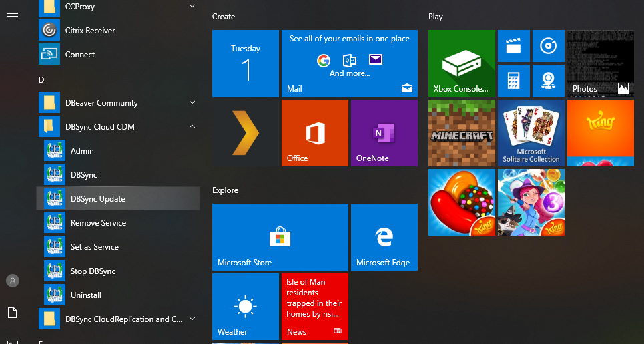Click the letter D section header
644x344 pixels.
[x=41, y=79]
